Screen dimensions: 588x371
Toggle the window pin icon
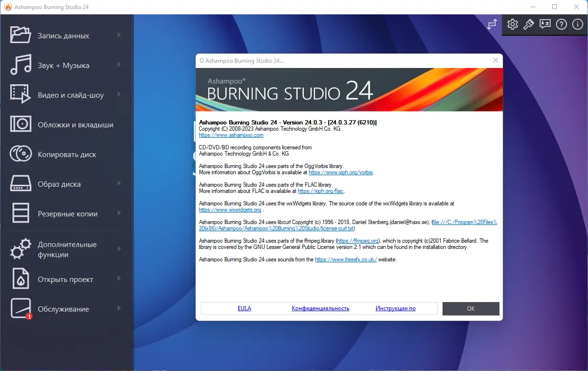point(492,24)
